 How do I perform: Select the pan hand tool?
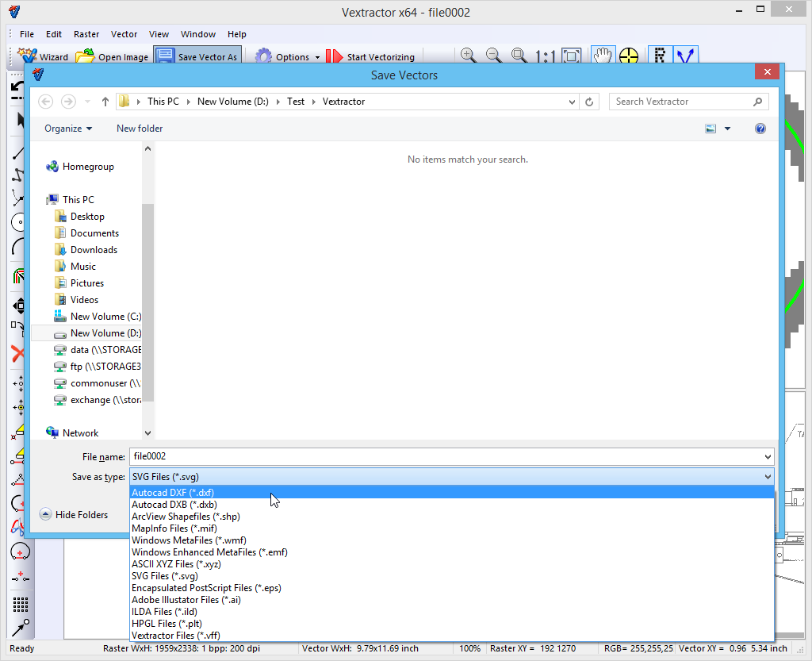[x=603, y=56]
